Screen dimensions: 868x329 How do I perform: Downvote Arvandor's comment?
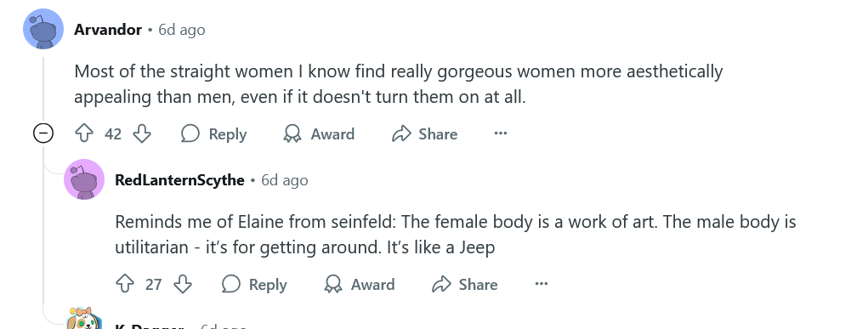(142, 133)
